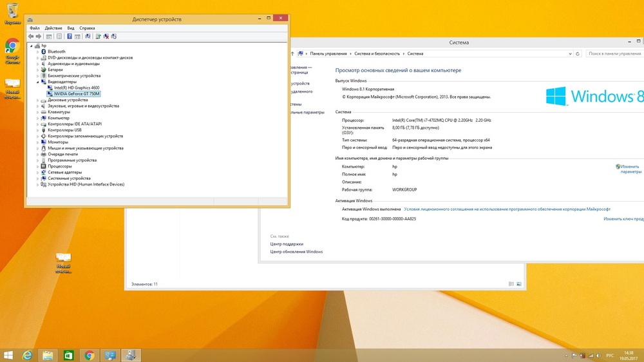This screenshot has height=362, width=644.
Task: Expand the Bluetooth device category
Action: (37, 52)
